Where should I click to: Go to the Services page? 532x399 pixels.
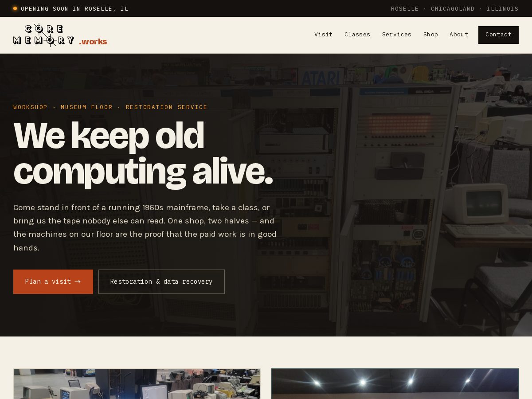[x=397, y=35]
